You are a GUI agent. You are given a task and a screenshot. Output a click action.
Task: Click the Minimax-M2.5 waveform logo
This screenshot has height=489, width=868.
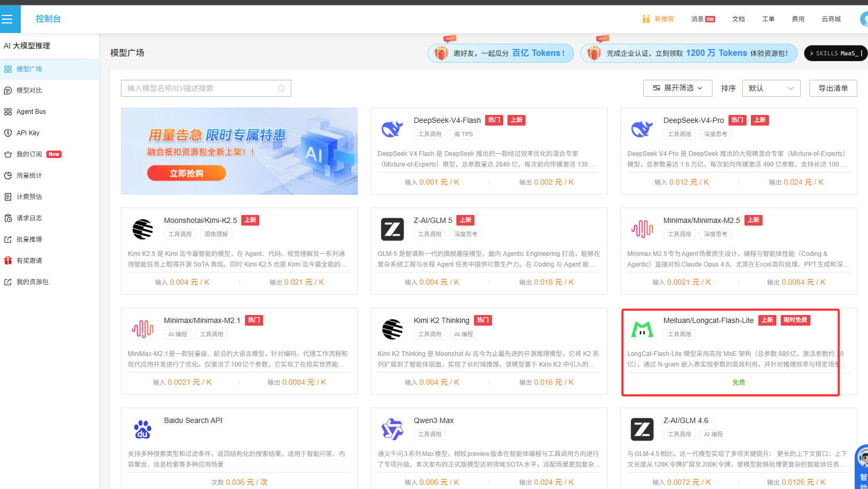(x=642, y=229)
